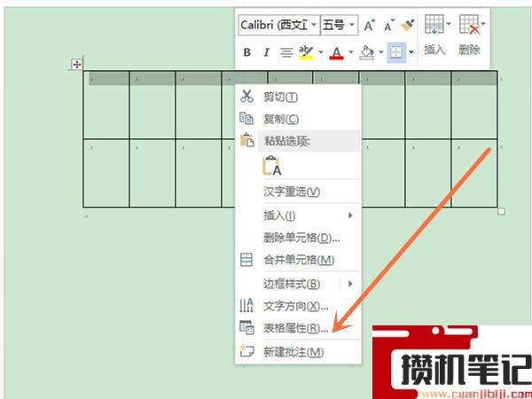The height and width of the screenshot is (399, 532).
Task: Click the last cell in the second row
Action: pos(474,173)
